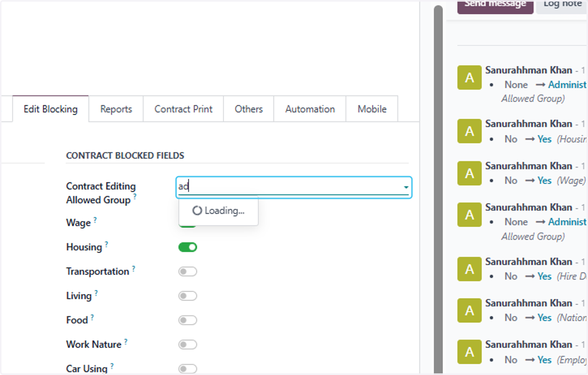Open the Contract Print tab
The height and width of the screenshot is (375, 588).
pyautogui.click(x=183, y=109)
